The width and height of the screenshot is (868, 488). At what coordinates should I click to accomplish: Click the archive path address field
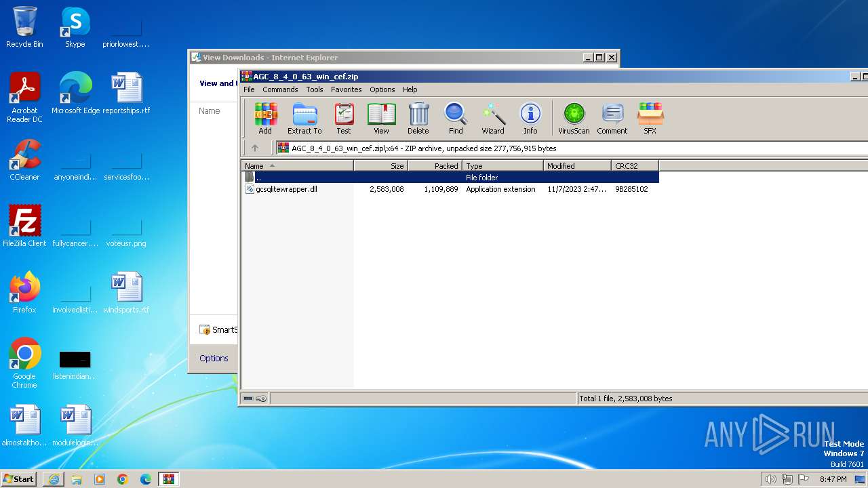tap(572, 148)
